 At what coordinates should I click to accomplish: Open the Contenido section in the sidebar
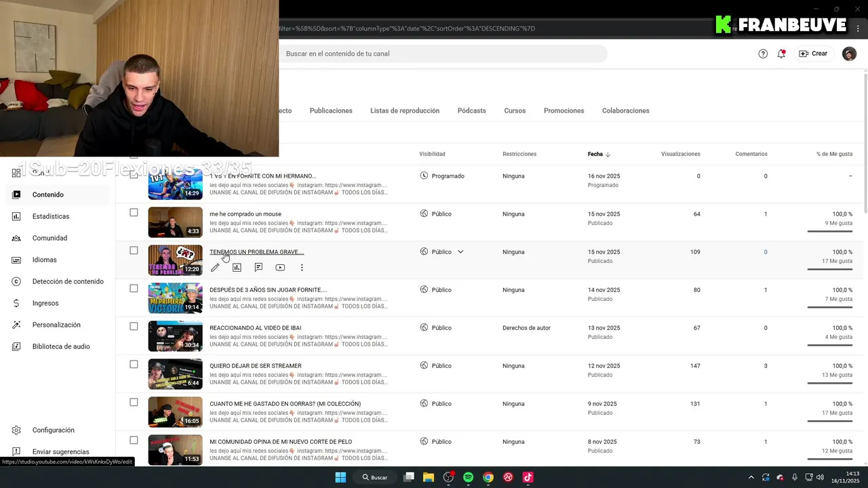click(47, 195)
